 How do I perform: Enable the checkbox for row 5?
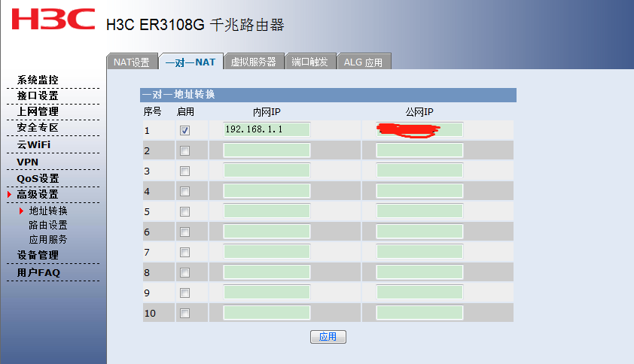pos(184,211)
